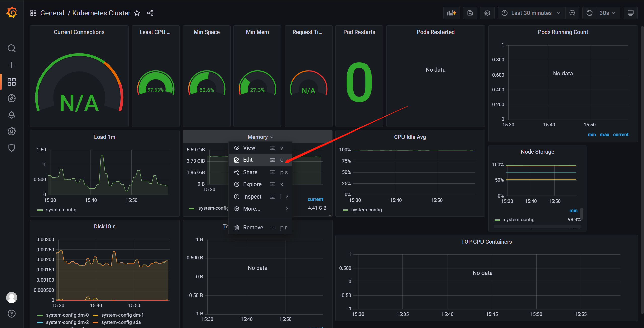Open the Alerting bell icon
This screenshot has width=644, height=328.
(x=12, y=115)
